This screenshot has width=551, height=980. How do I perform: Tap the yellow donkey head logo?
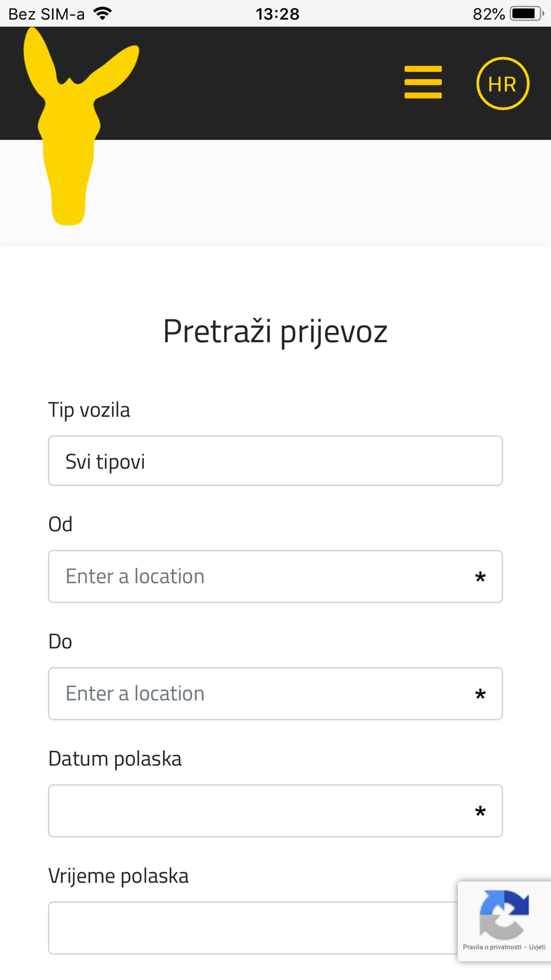72,127
